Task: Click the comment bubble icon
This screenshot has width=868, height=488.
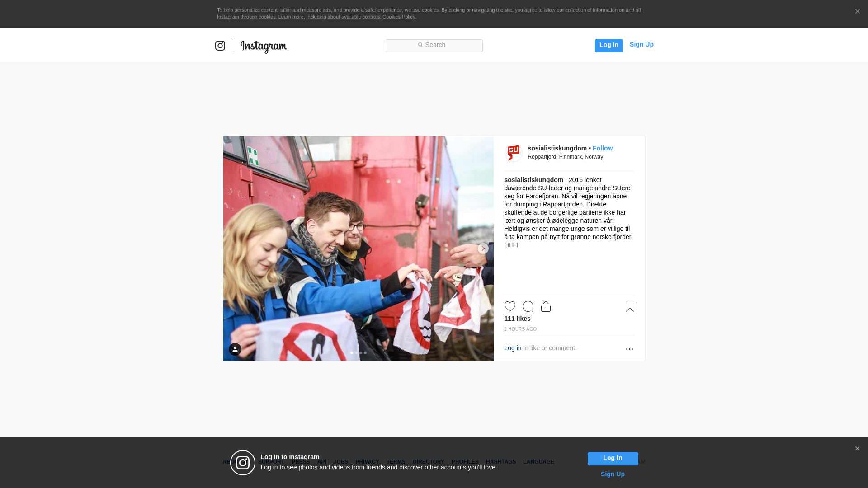Action: (x=528, y=306)
